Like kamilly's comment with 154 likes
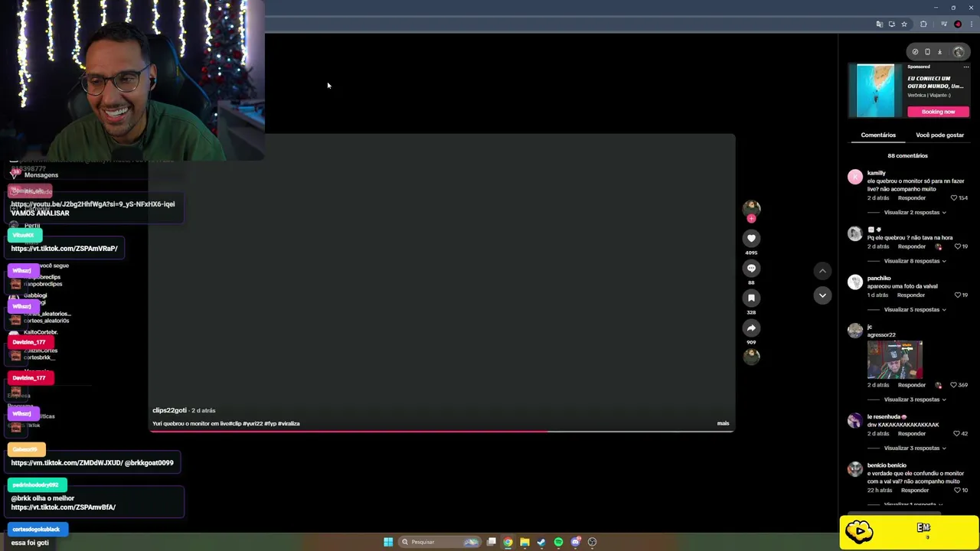The height and width of the screenshot is (551, 980). tap(954, 198)
